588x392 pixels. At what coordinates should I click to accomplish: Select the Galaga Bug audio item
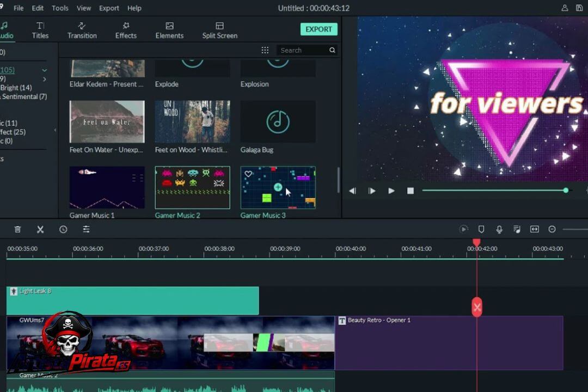click(278, 121)
